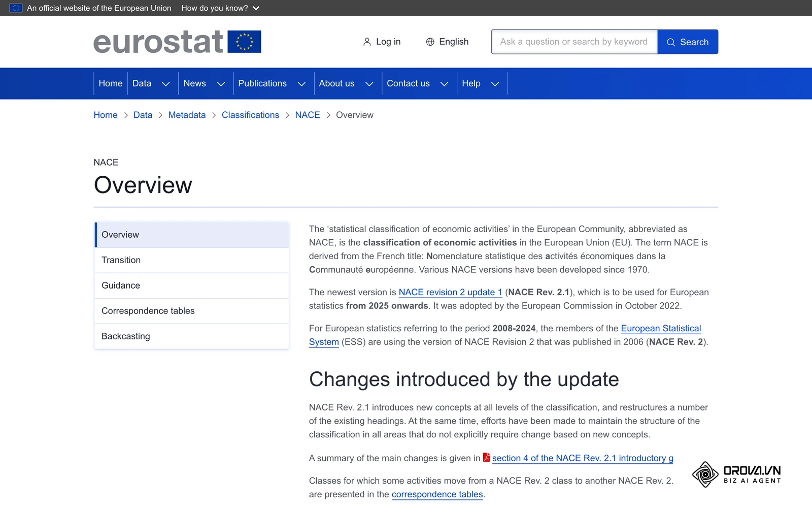Expand the How do you know? dropdown
Viewport: 812px width, 508px height.
tap(220, 8)
